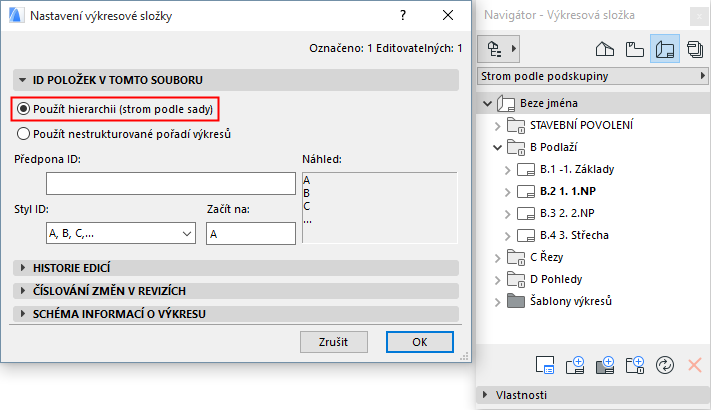Collapse B Podlaží folder chevron

tap(497, 147)
